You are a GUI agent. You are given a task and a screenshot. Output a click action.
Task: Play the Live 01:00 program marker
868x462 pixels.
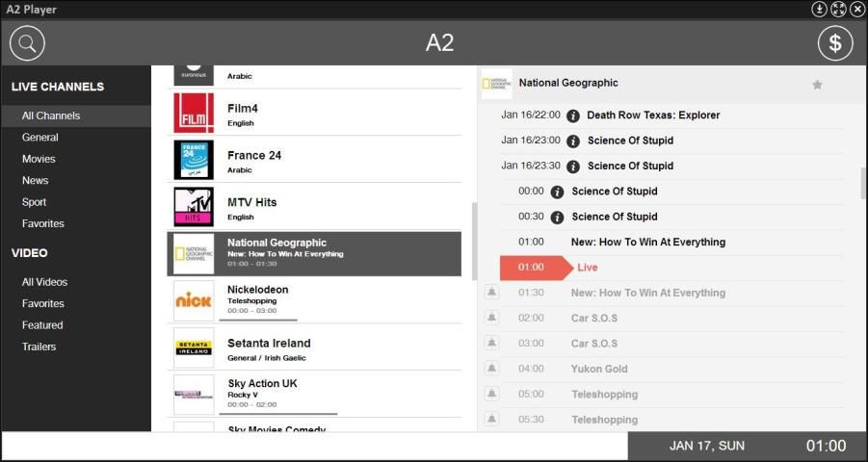tap(536, 268)
